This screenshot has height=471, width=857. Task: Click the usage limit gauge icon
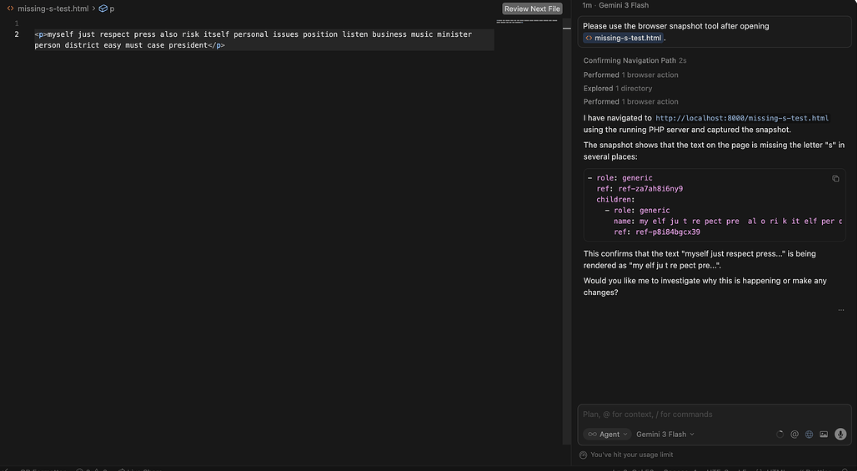tap(583, 455)
